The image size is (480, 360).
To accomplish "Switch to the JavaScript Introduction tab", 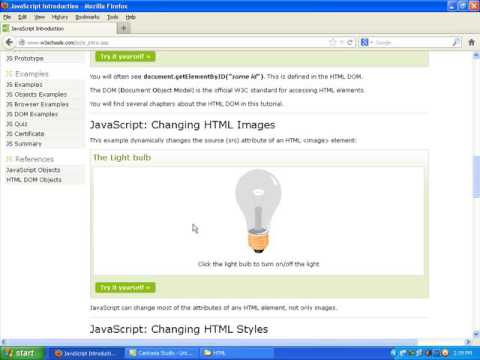I will coord(59,28).
